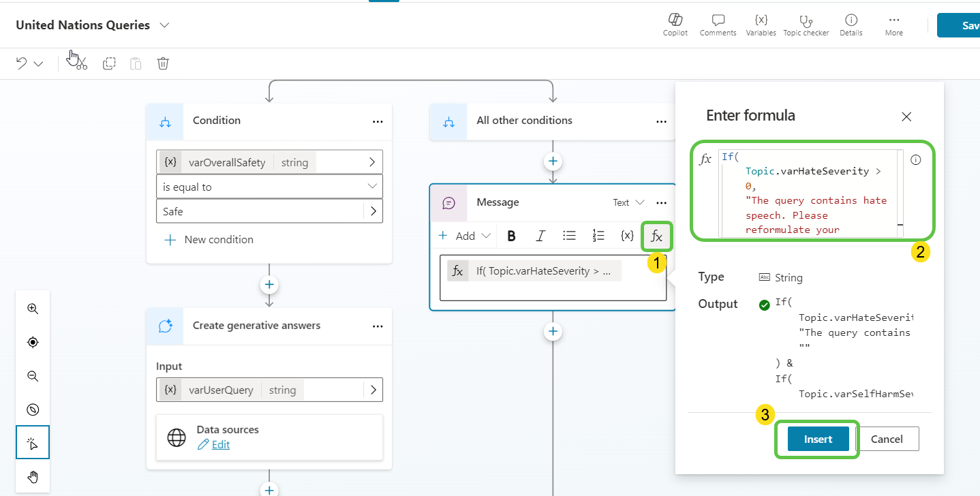Click the Variables icon in header

[761, 20]
